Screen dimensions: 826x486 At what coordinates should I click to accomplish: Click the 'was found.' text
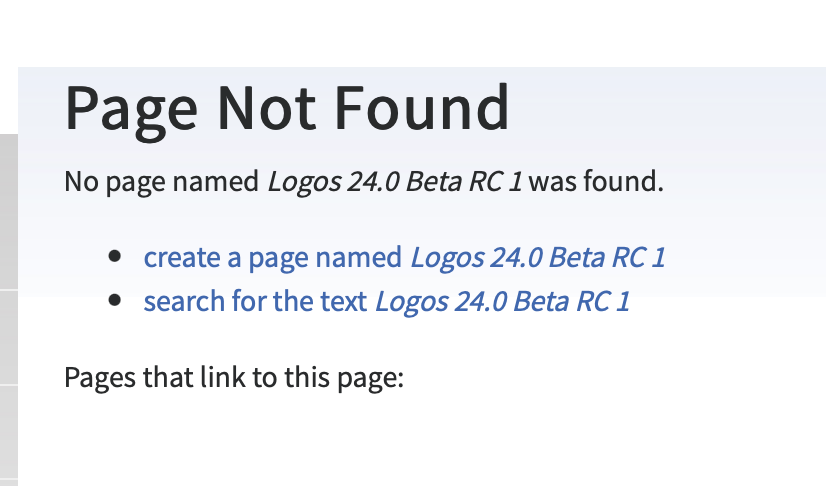coord(596,182)
